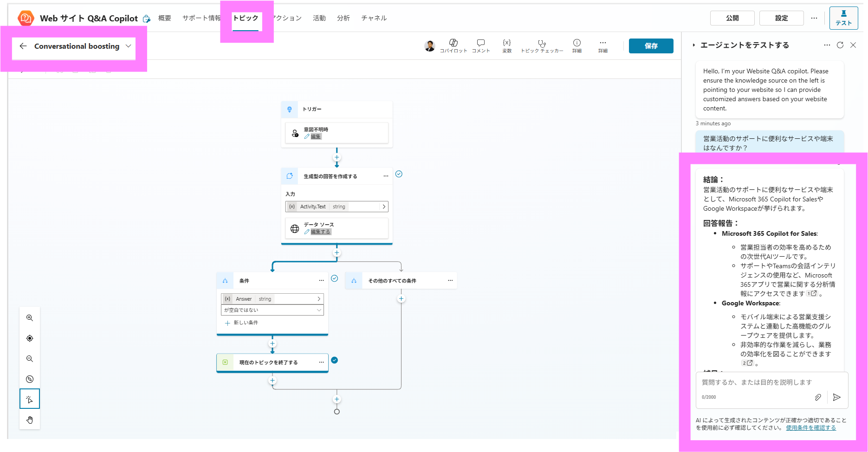Click 編集 link in 意図不明時 trigger
This screenshot has height=452, width=868.
[x=316, y=136]
